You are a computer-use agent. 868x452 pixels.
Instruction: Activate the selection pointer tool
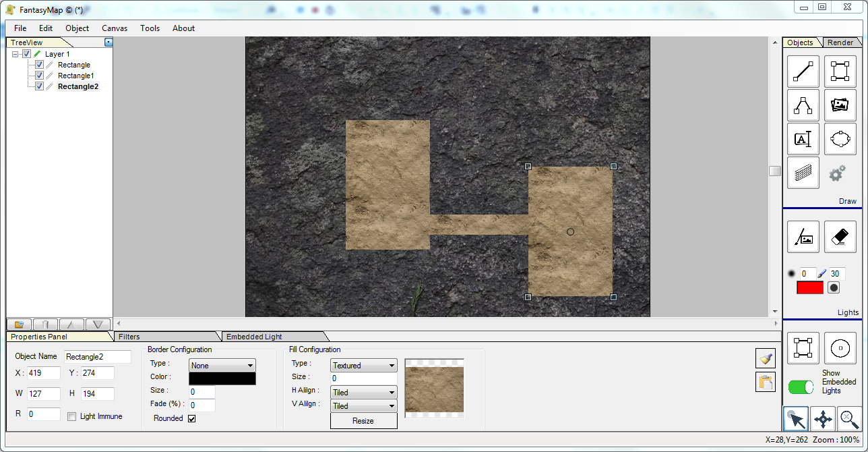pyautogui.click(x=796, y=419)
